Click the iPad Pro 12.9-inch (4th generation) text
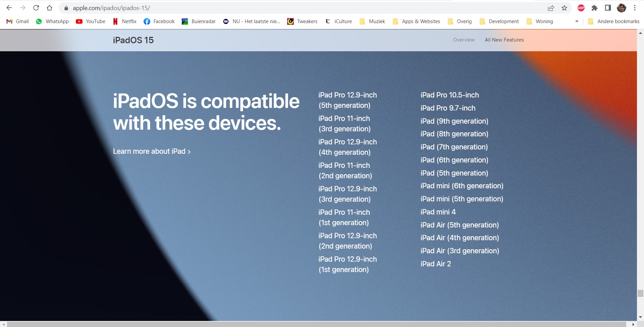 [x=347, y=147]
